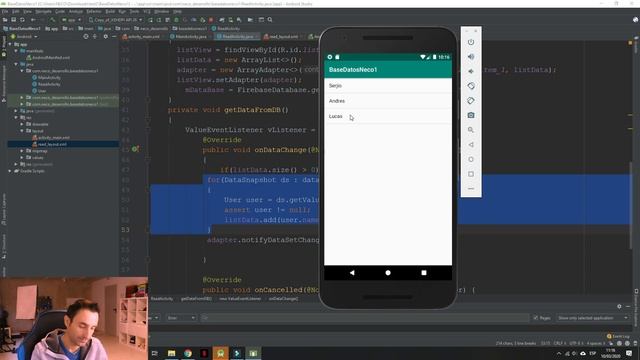Tap the phone's Recents navigation button

click(424, 273)
